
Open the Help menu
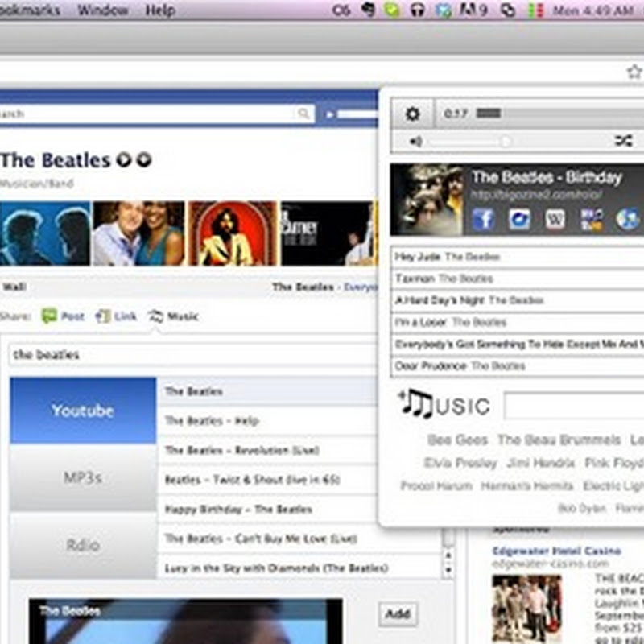[x=160, y=10]
